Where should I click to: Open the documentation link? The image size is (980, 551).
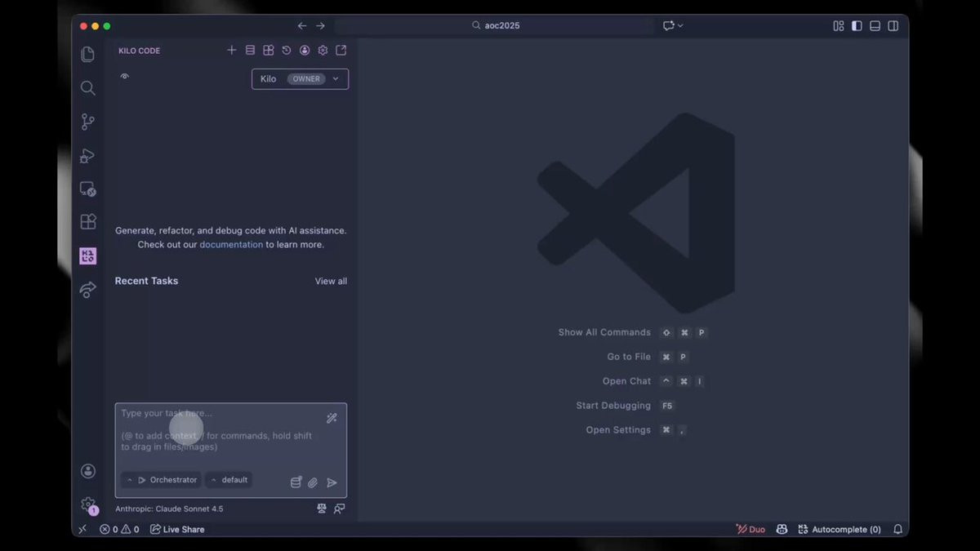pos(231,245)
